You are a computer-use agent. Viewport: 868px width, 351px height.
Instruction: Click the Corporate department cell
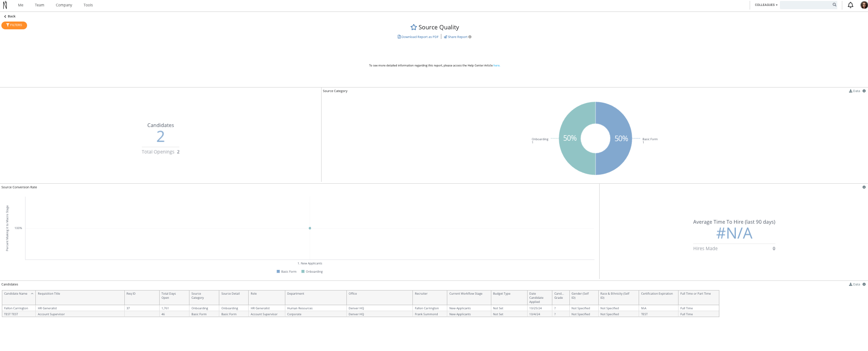tap(316, 314)
